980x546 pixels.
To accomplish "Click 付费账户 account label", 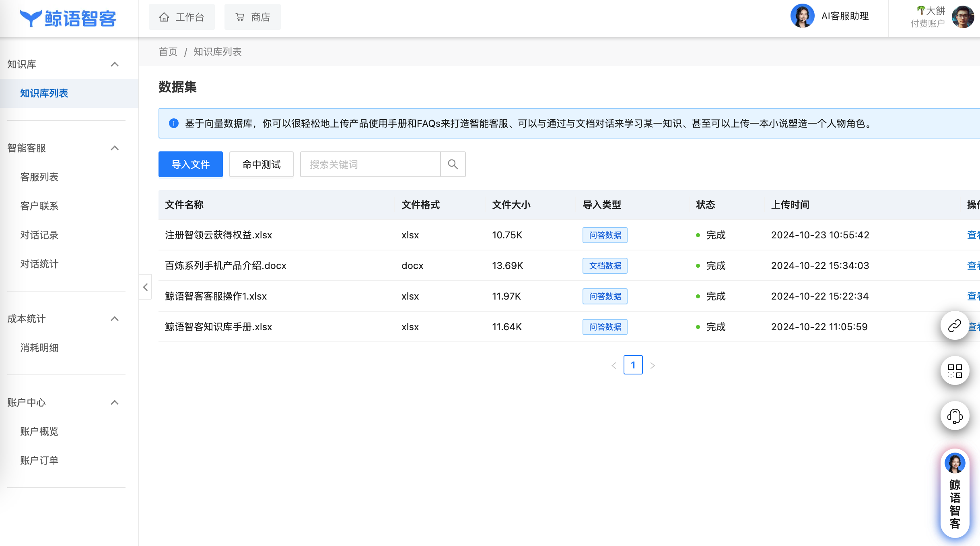I will click(x=928, y=24).
